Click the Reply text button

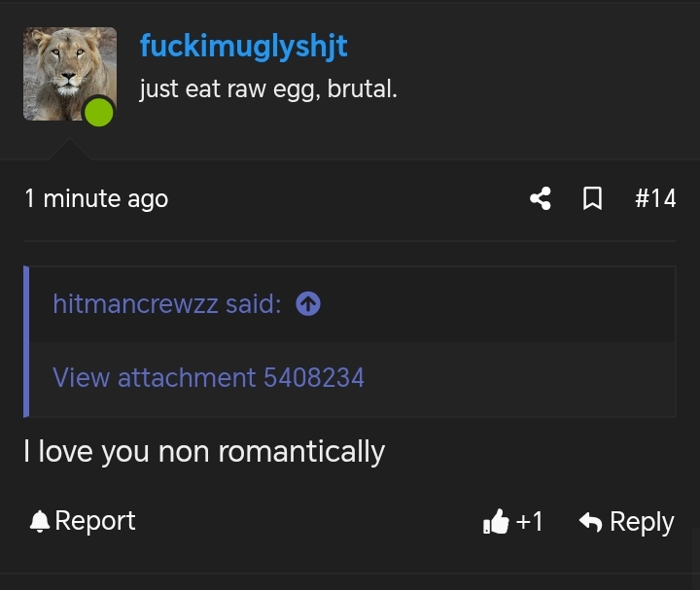pyautogui.click(x=642, y=522)
